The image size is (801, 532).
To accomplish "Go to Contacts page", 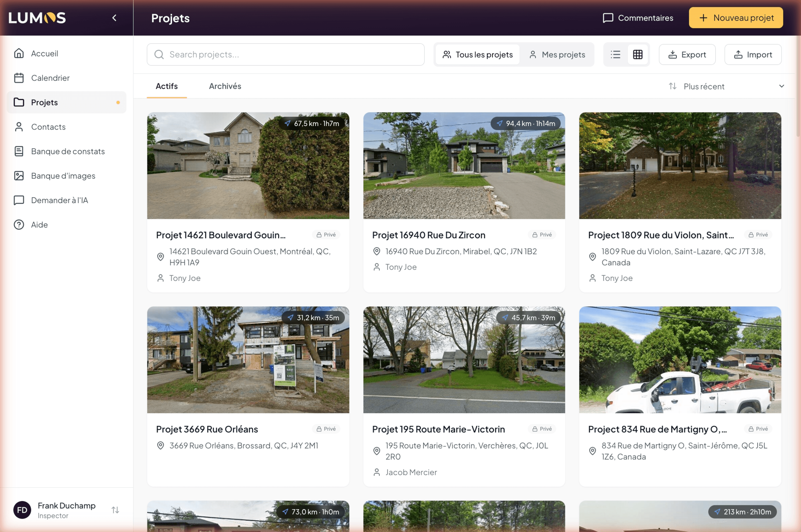I will pos(66,127).
